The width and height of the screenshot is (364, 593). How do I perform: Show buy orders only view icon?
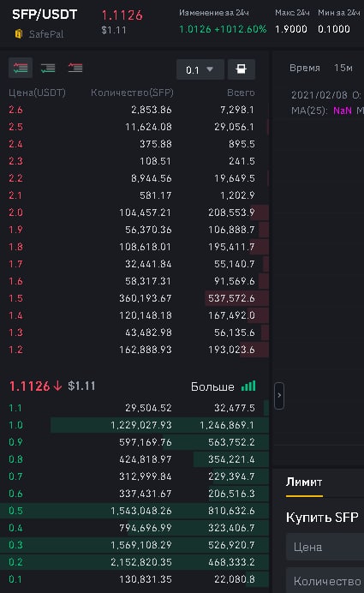(48, 68)
